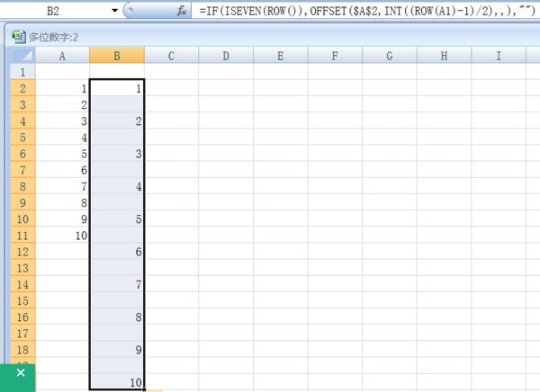Click cell B2 containing 1
Screen dimensions: 540x392
117,88
